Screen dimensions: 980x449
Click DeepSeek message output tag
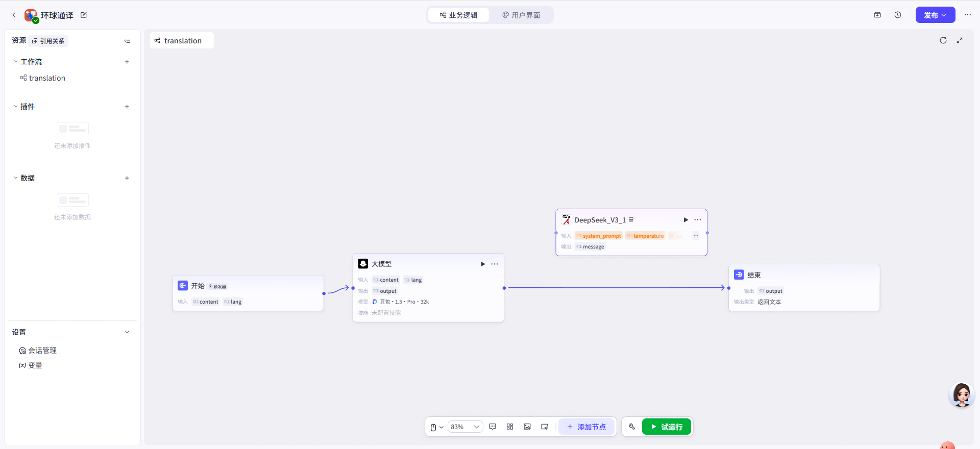(x=590, y=247)
